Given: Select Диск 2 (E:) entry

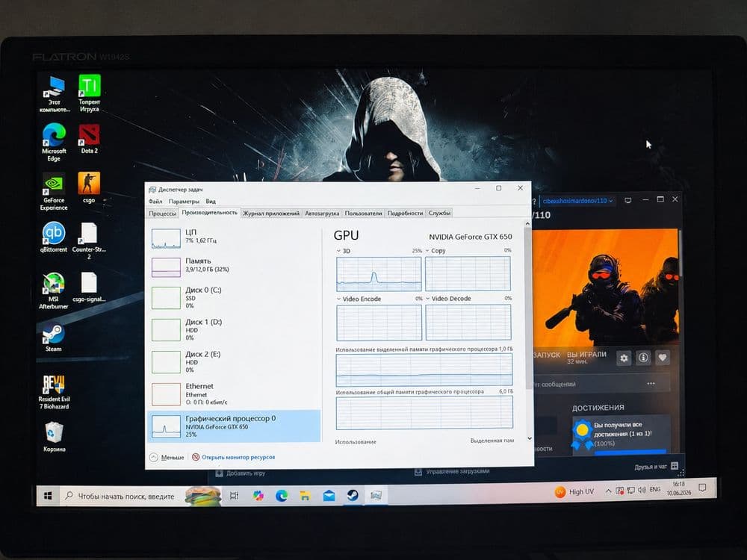Looking at the screenshot, I should [x=234, y=361].
